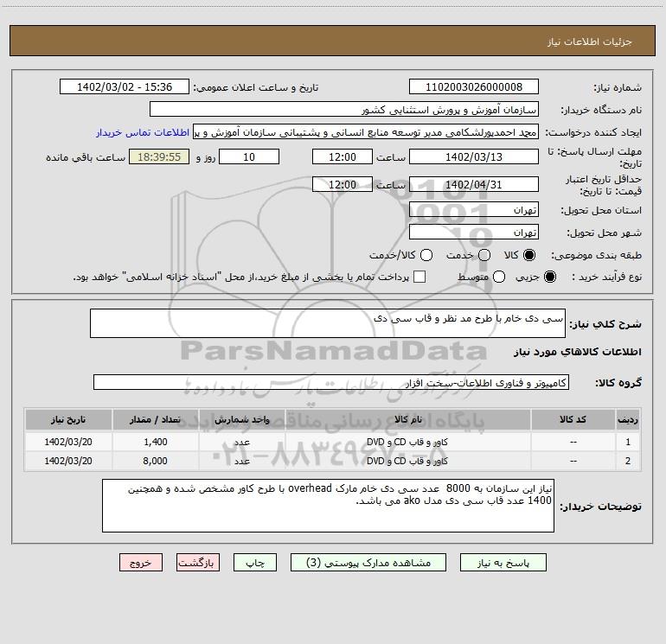
Task: Click the چاپ print button
Action: [x=255, y=563]
